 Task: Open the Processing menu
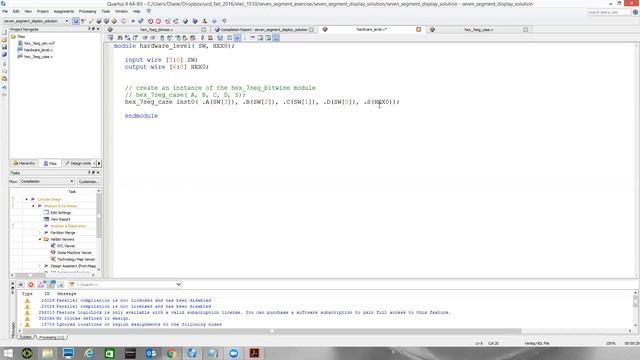[87, 11]
